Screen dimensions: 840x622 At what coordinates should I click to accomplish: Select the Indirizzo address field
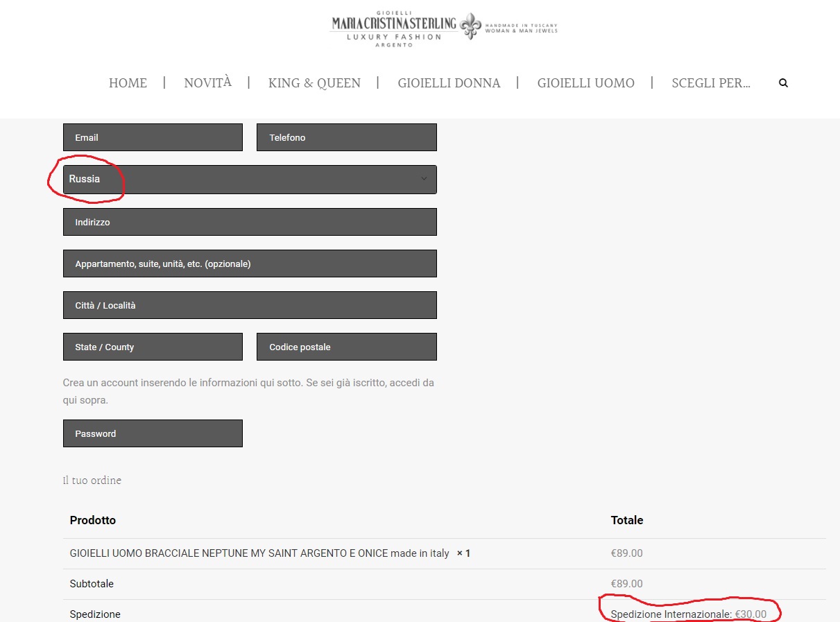(250, 222)
